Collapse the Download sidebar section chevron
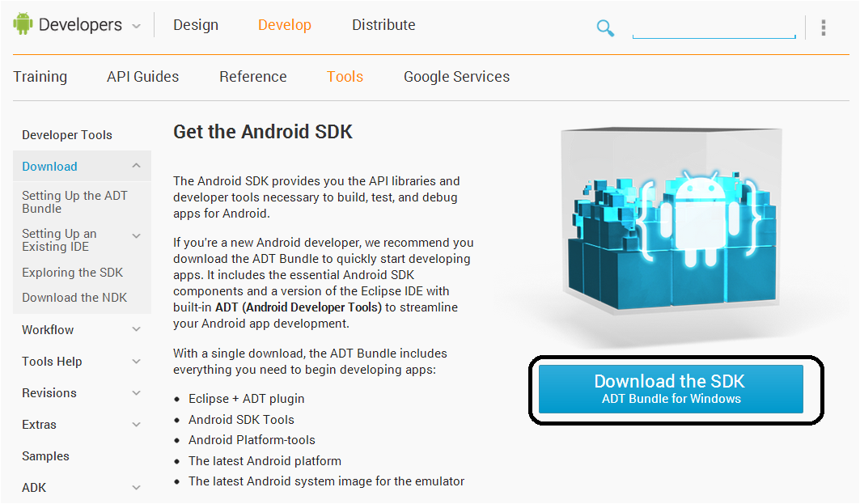This screenshot has width=860, height=504. pos(136,166)
